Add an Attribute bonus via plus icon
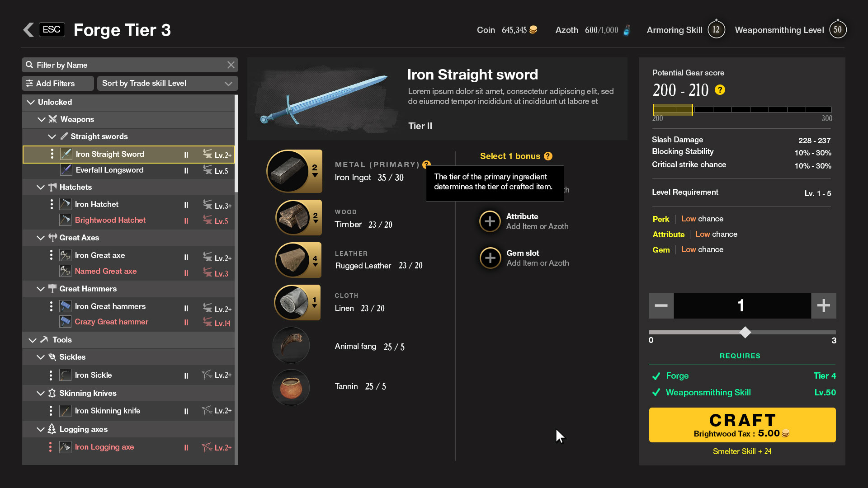868x488 pixels. pyautogui.click(x=490, y=221)
